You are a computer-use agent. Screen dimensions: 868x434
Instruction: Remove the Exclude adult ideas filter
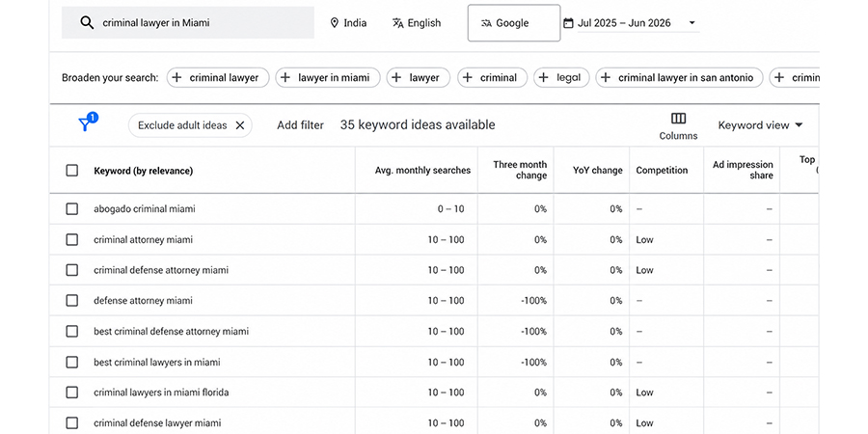coord(240,125)
